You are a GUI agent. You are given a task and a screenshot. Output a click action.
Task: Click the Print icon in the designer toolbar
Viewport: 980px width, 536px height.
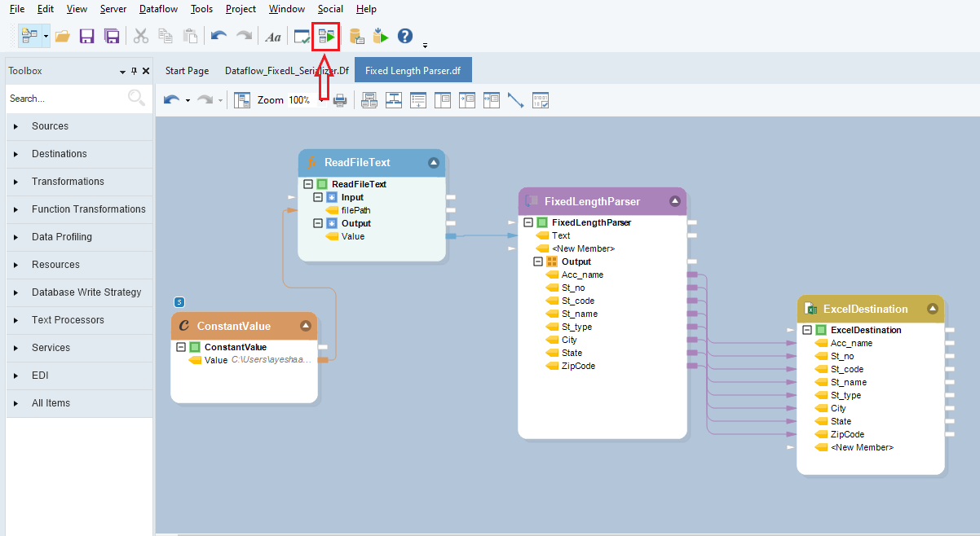(x=340, y=100)
